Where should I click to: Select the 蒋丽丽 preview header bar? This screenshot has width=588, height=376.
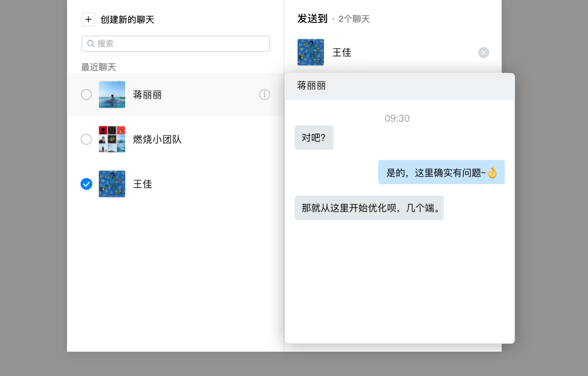click(399, 86)
